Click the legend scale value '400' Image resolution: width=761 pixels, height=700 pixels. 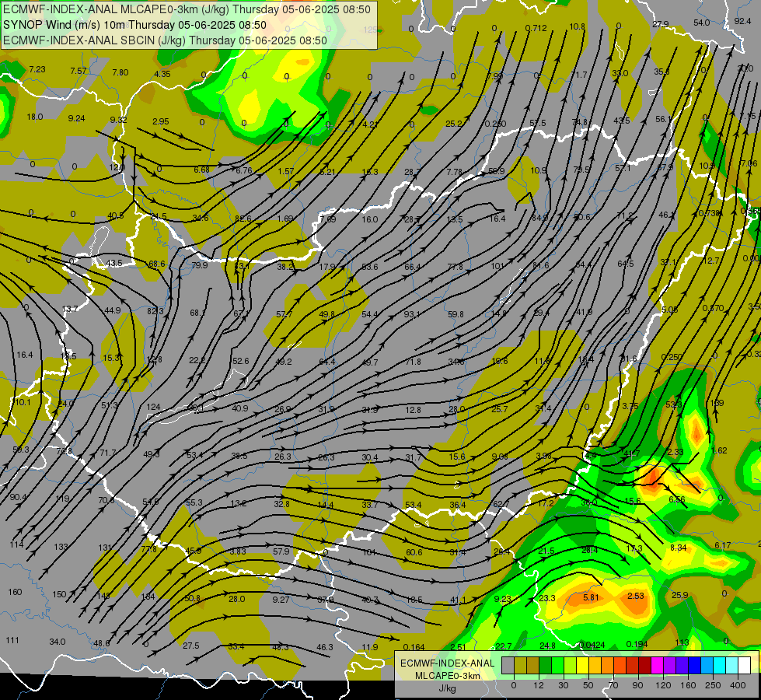click(x=738, y=685)
